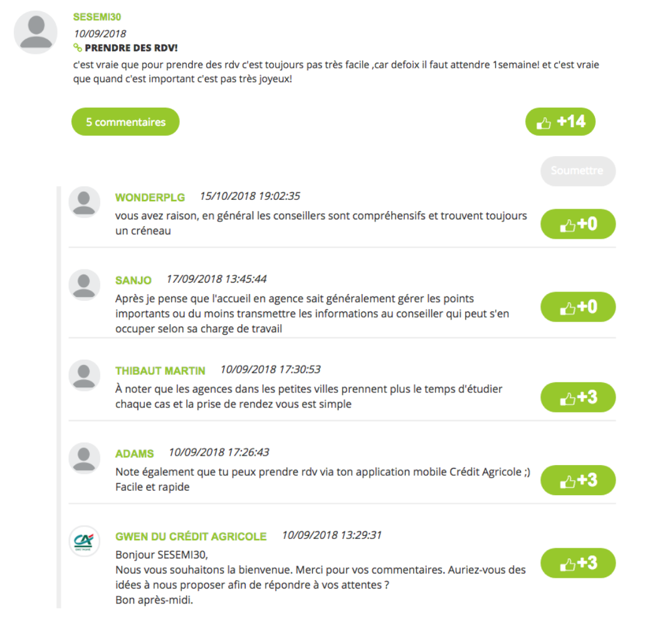Open GWEN DU CRÉDIT AGRICOLE's profile link

191,536
